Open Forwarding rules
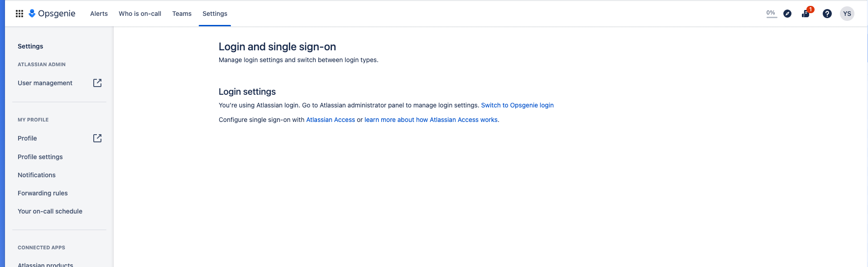868x267 pixels. click(43, 193)
